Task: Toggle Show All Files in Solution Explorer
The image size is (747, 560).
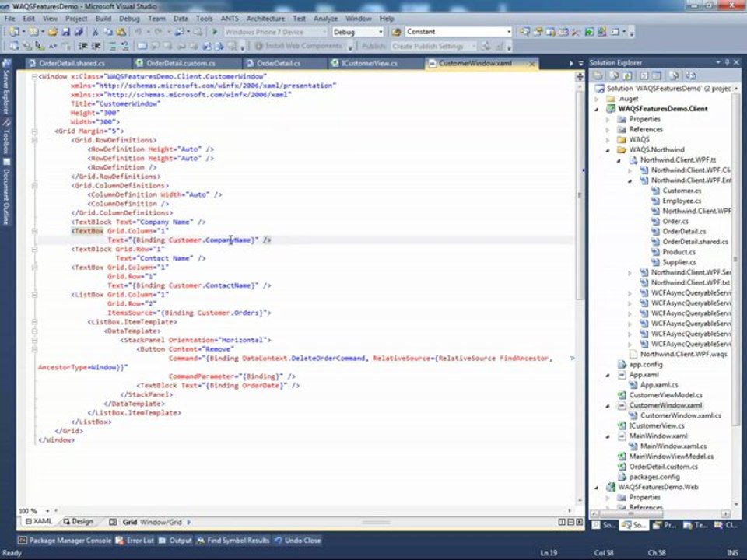Action: click(x=614, y=75)
